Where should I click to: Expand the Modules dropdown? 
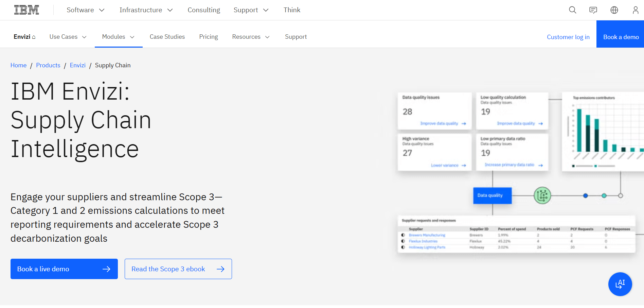point(119,37)
